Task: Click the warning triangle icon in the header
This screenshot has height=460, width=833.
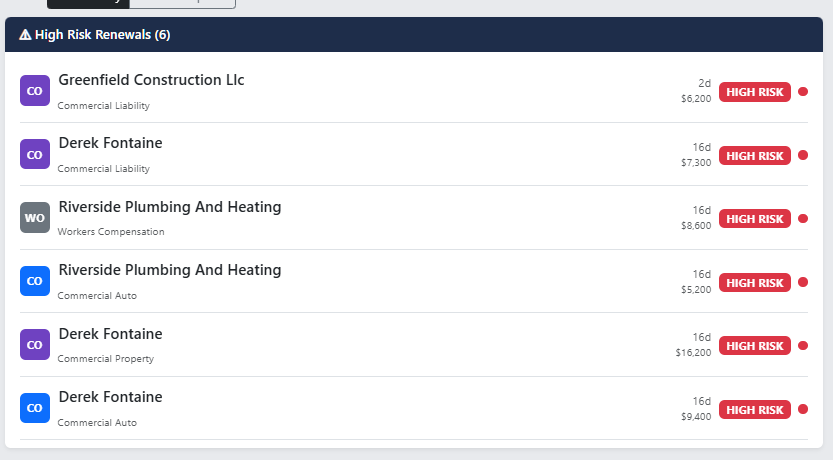Action: (x=25, y=35)
